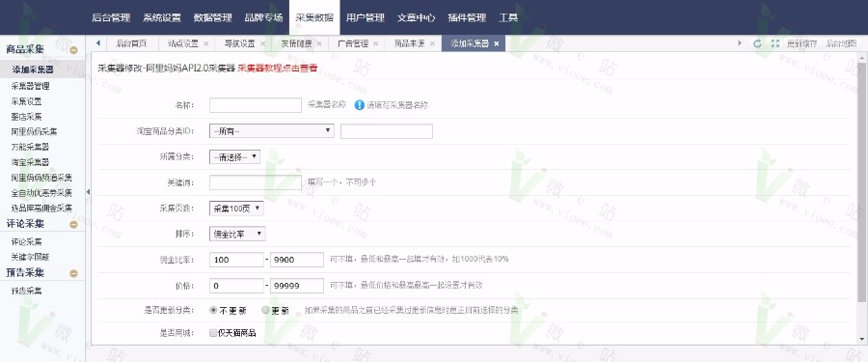Click the 名称 input field

click(256, 105)
